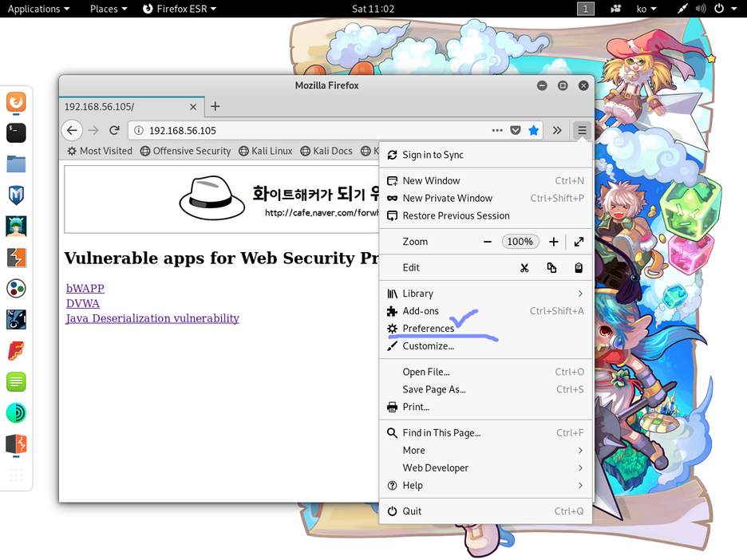Viewport: 747px width, 560px height.
Task: Choose Save Page As… item
Action: point(485,389)
